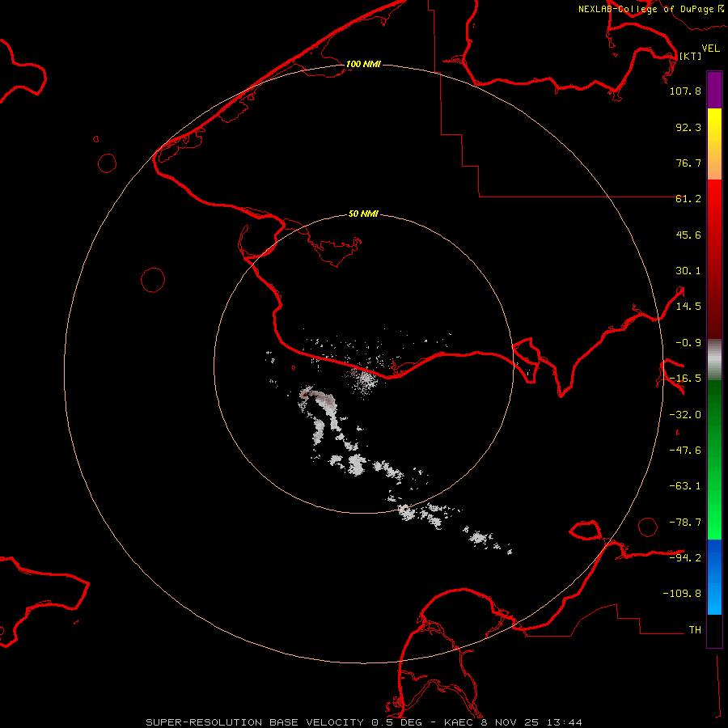The image size is (728, 728).
Task: Click the blue segment of the velocity color bar
Action: [714, 577]
